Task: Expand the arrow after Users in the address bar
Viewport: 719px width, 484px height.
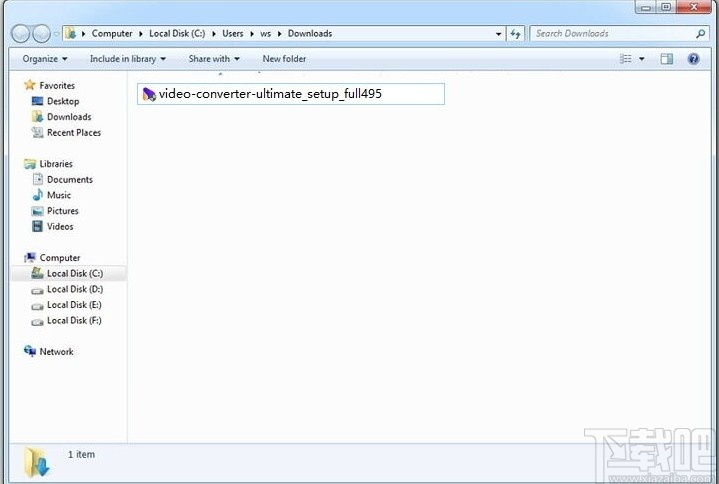Action: pos(252,33)
